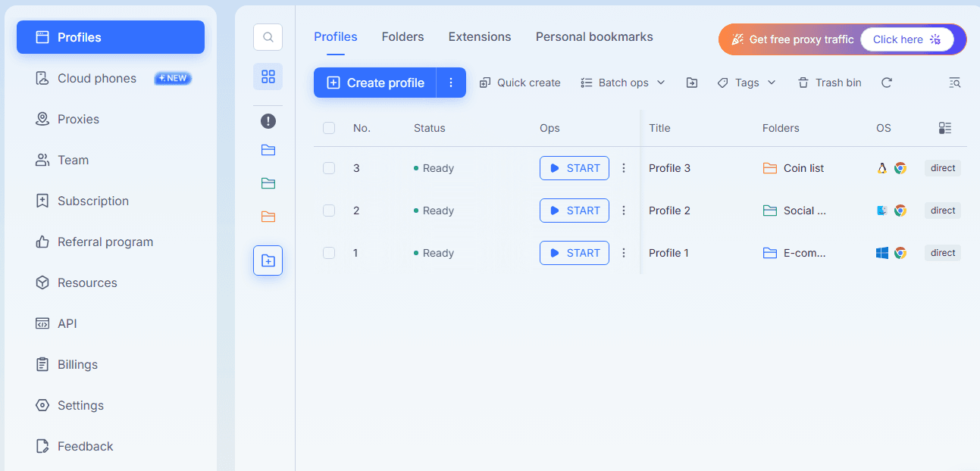
Task: Click the refresh icon in the toolbar
Action: [886, 83]
